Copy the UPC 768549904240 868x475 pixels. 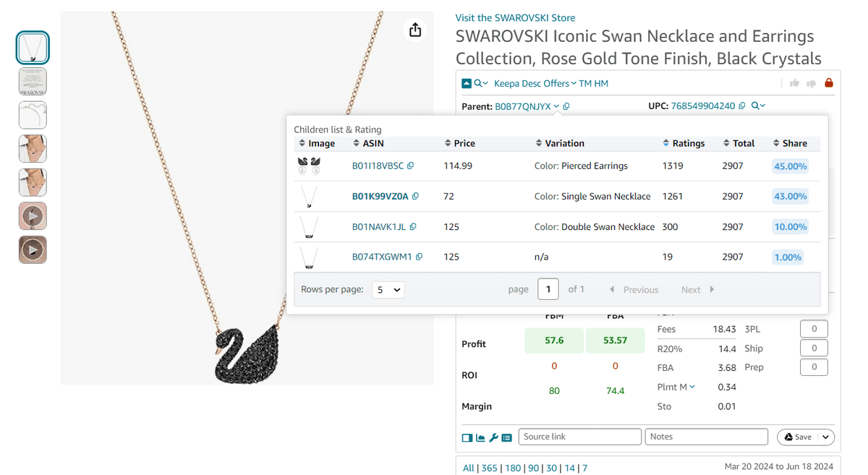(741, 106)
